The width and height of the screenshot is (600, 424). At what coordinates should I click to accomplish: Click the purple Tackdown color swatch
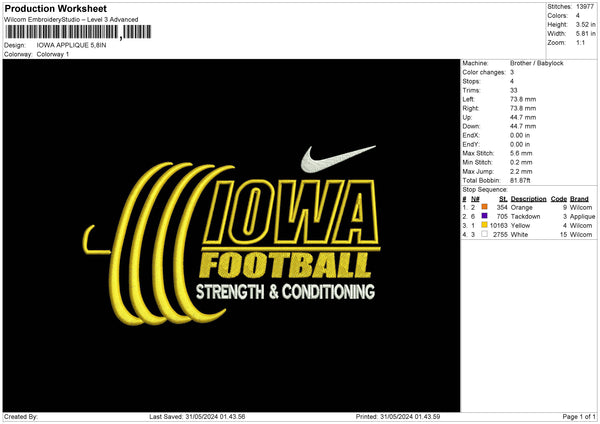[x=484, y=216]
